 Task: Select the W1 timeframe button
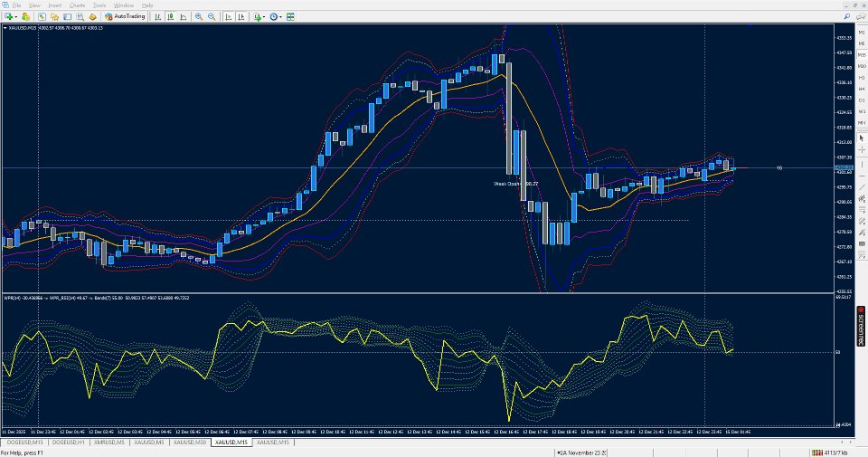point(862,111)
